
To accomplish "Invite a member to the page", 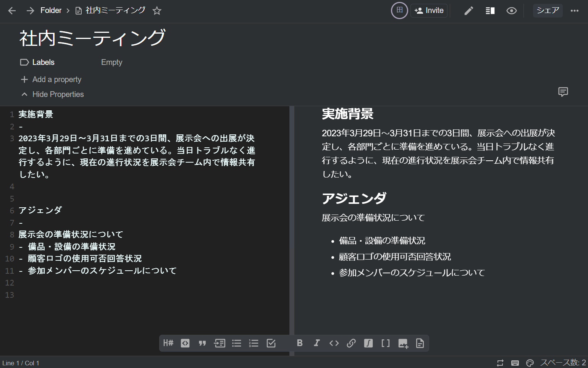I will pyautogui.click(x=429, y=10).
